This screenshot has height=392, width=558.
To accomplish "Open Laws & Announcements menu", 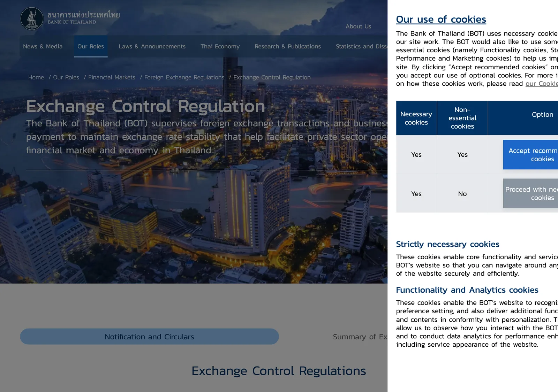I will click(x=152, y=46).
